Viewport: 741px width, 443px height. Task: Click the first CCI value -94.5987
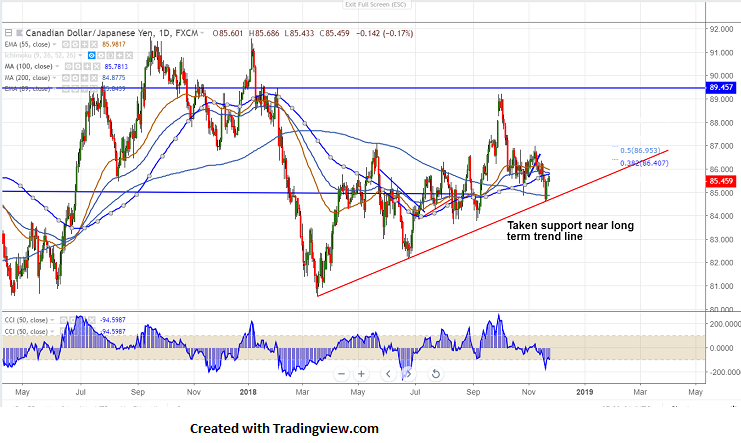112,320
